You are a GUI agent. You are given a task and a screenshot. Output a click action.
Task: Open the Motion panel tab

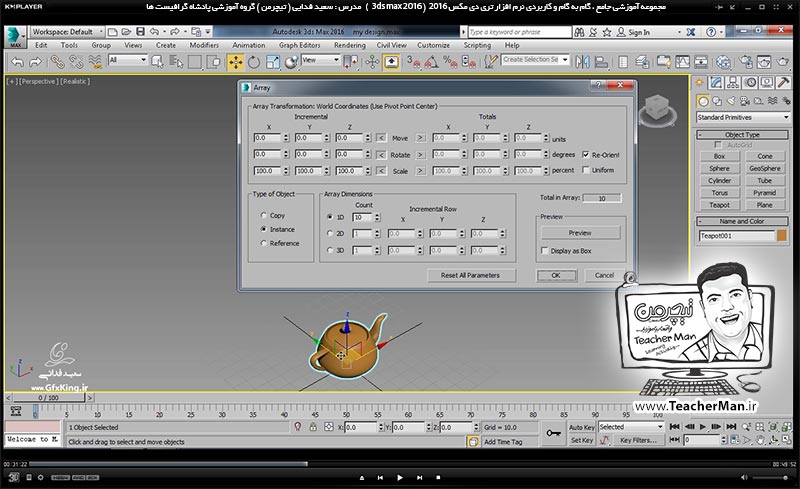point(750,82)
